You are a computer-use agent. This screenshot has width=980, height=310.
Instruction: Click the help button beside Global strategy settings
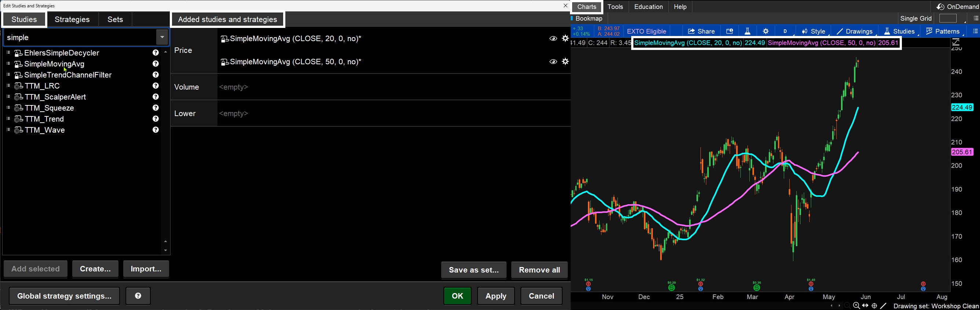click(138, 296)
